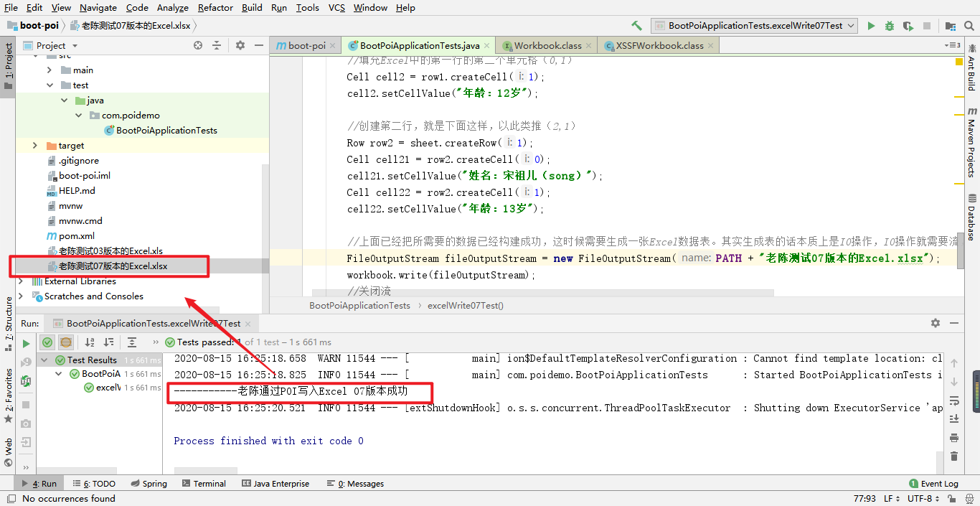The width and height of the screenshot is (980, 506).
Task: Close the BootPoiApplicationTests.java tab
Action: pos(487,45)
